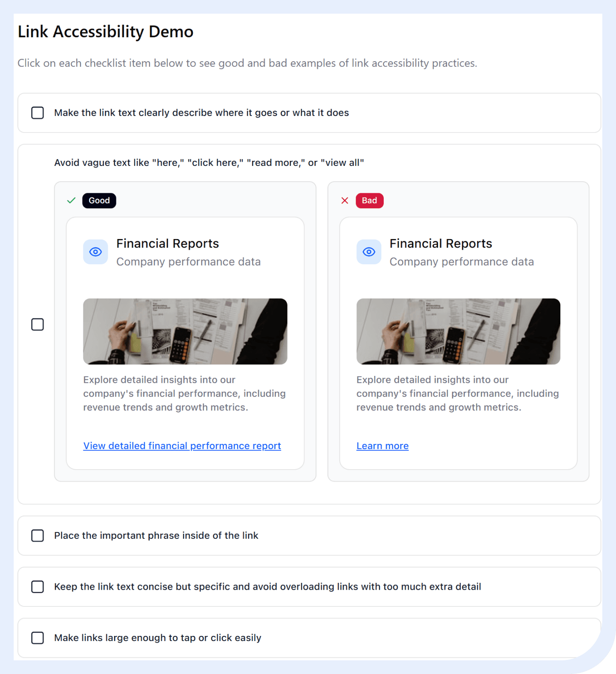Click the Financial Reports eye icon in the right card header
616x674 pixels.
pyautogui.click(x=368, y=252)
